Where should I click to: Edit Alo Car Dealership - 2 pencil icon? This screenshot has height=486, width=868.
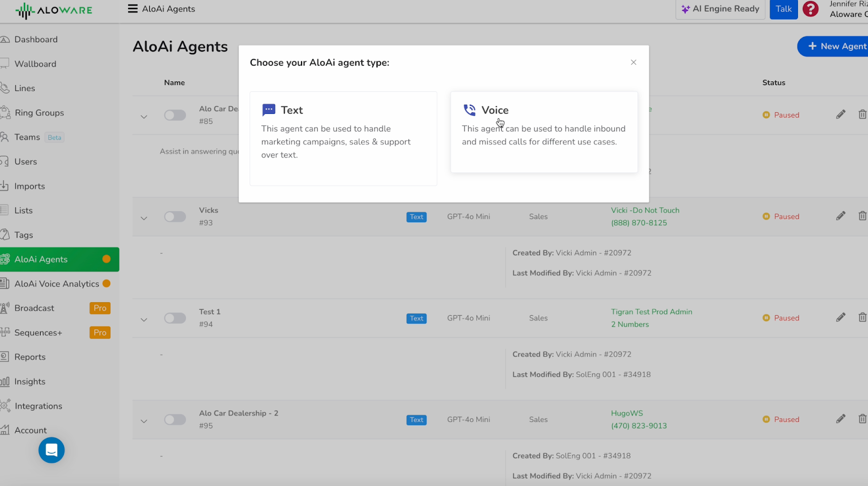pos(840,419)
